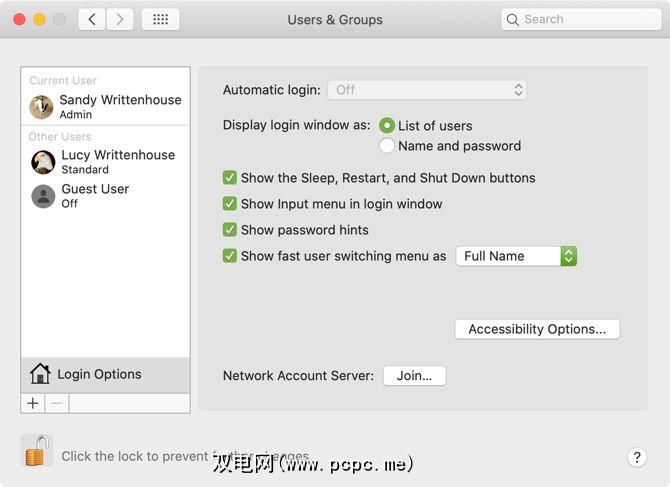Screen dimensions: 670x487
Task: Show all preferences grid icon
Action: tap(160, 19)
